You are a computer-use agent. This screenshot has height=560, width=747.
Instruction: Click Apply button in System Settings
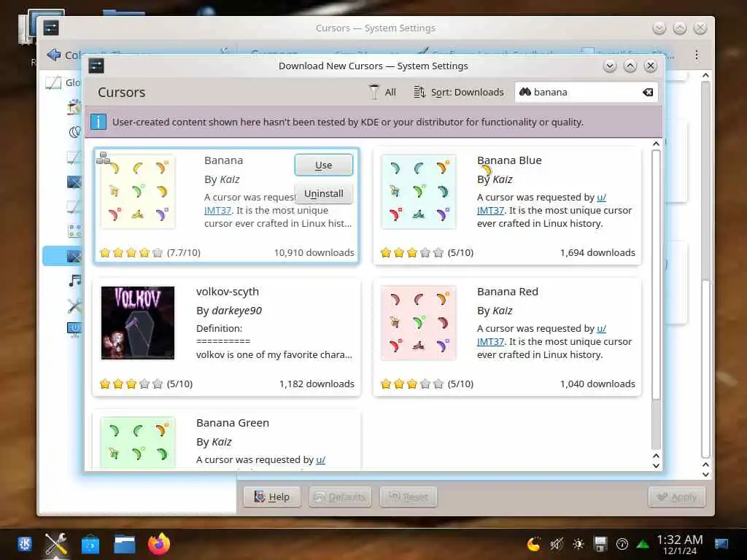[x=676, y=497]
